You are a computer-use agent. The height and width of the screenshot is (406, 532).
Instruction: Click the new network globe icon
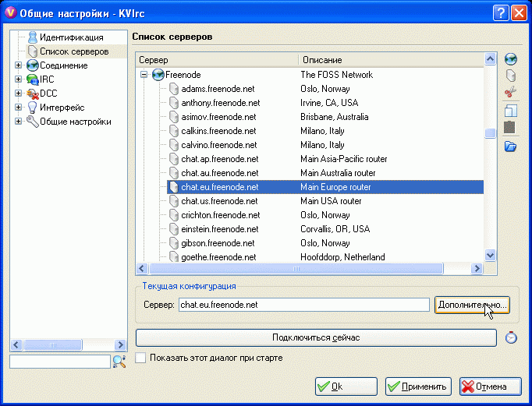point(510,59)
